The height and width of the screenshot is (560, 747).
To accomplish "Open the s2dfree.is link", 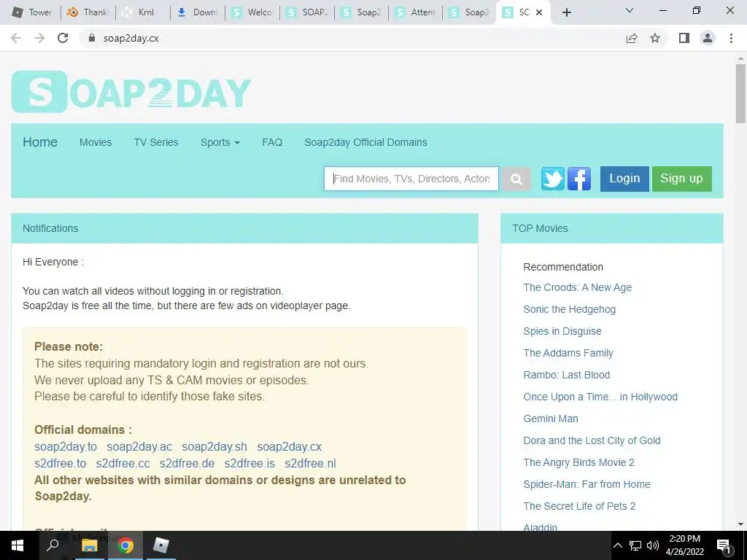I will [x=249, y=463].
